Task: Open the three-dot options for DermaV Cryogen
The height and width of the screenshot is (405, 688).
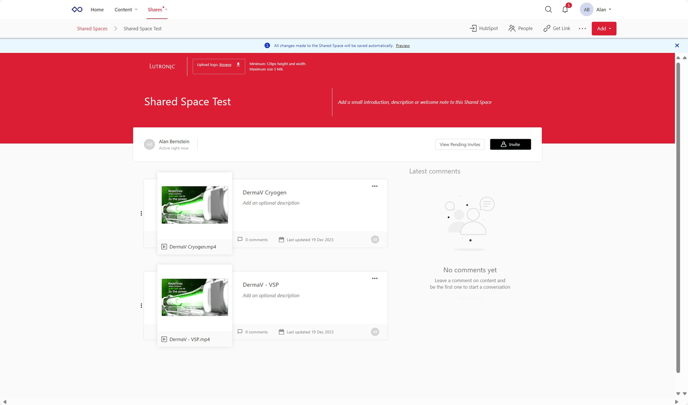Action: pos(375,186)
